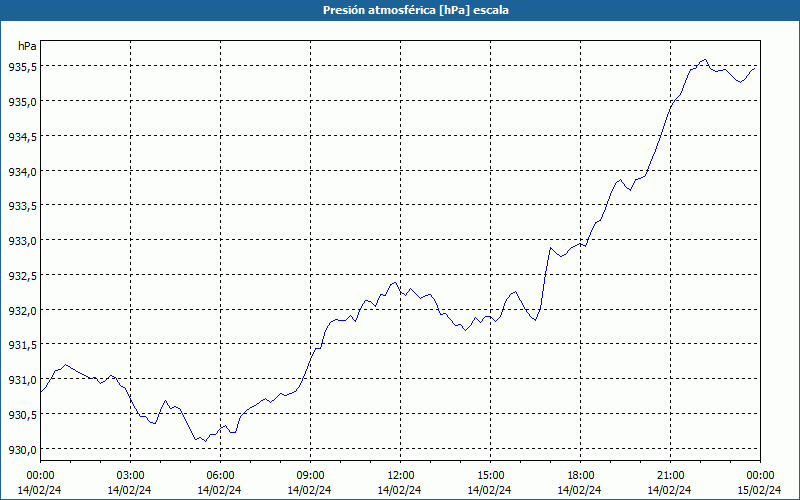800x500 pixels.
Task: Select the 930,5 y-axis value
Action: tap(22, 414)
